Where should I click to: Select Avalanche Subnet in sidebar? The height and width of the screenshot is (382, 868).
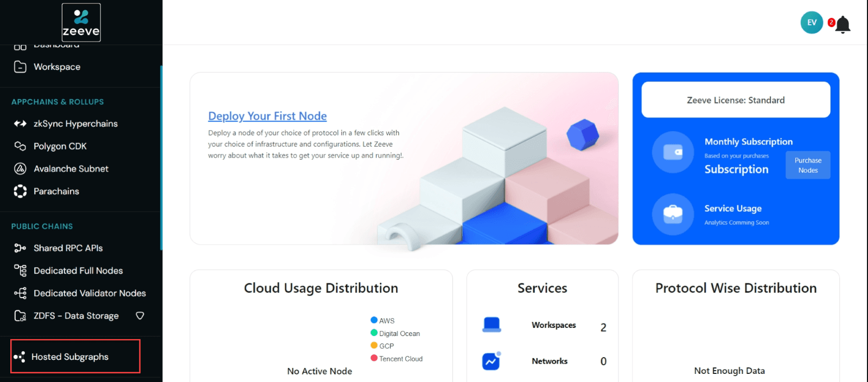click(71, 169)
